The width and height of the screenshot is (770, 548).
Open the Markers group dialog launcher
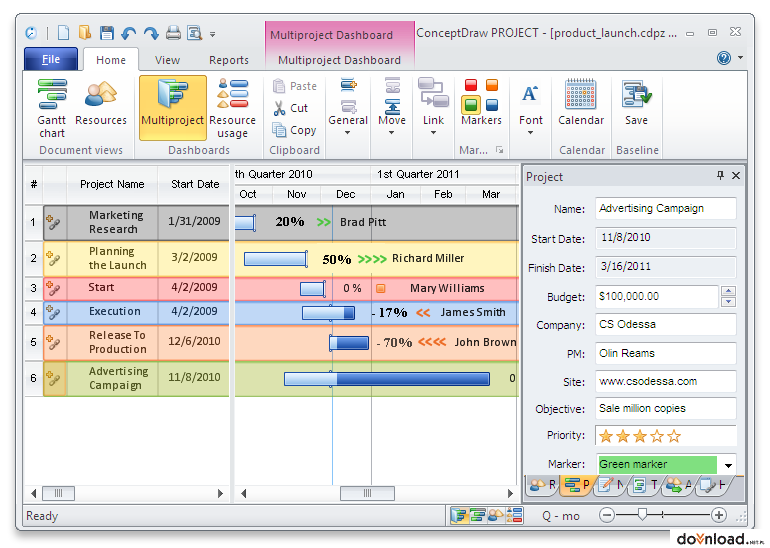coord(499,150)
